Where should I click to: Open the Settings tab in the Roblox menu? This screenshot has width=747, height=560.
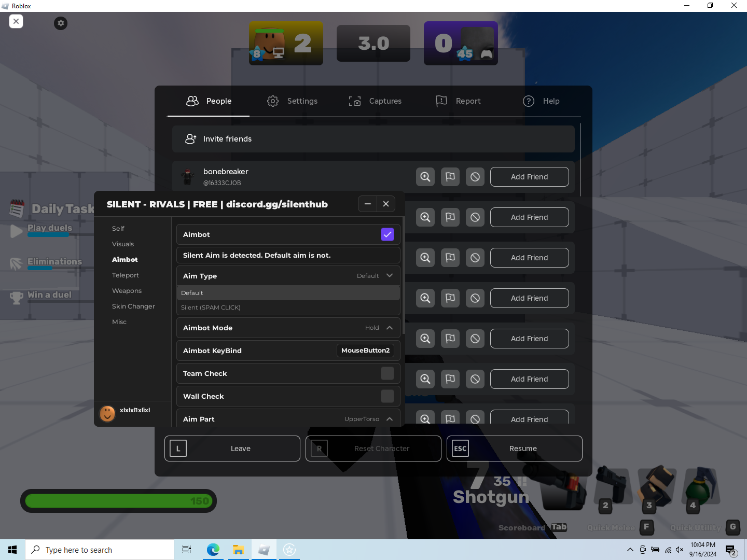tap(292, 101)
